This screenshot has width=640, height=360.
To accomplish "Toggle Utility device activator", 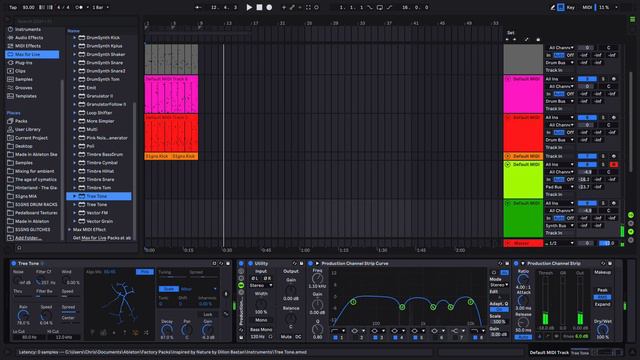I will tap(250, 264).
